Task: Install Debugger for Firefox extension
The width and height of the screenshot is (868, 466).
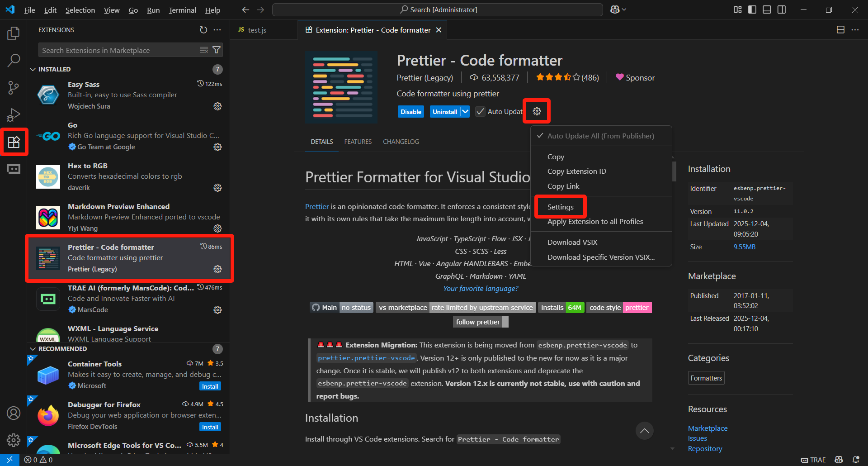Action: pos(210,427)
